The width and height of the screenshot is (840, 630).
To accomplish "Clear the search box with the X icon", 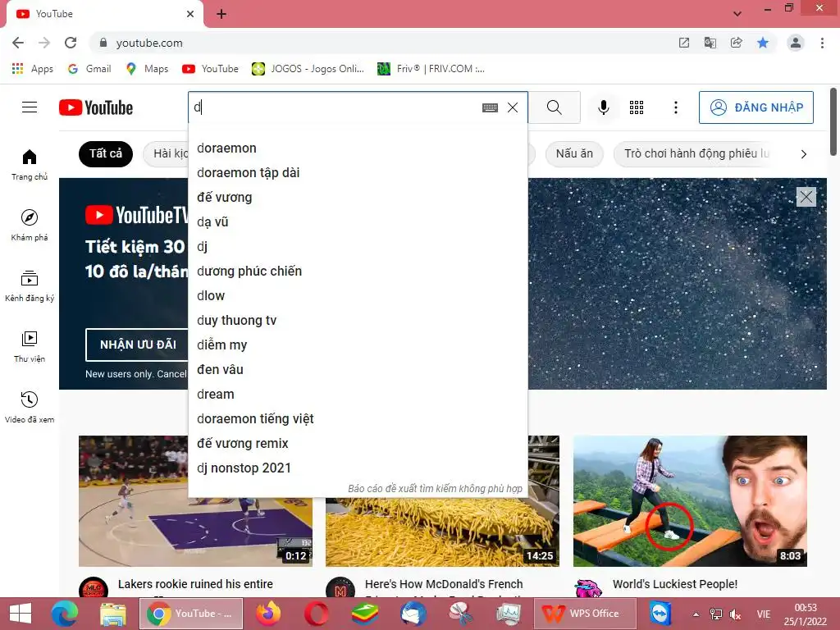I will (x=513, y=107).
